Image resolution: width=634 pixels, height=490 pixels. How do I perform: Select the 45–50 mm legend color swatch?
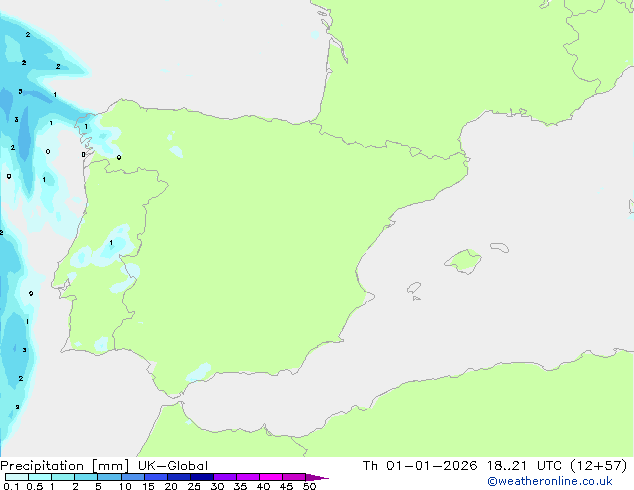(x=294, y=477)
